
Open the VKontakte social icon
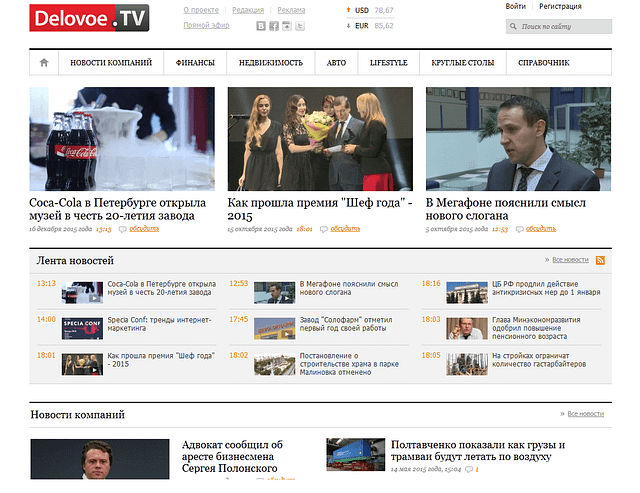pos(261,26)
